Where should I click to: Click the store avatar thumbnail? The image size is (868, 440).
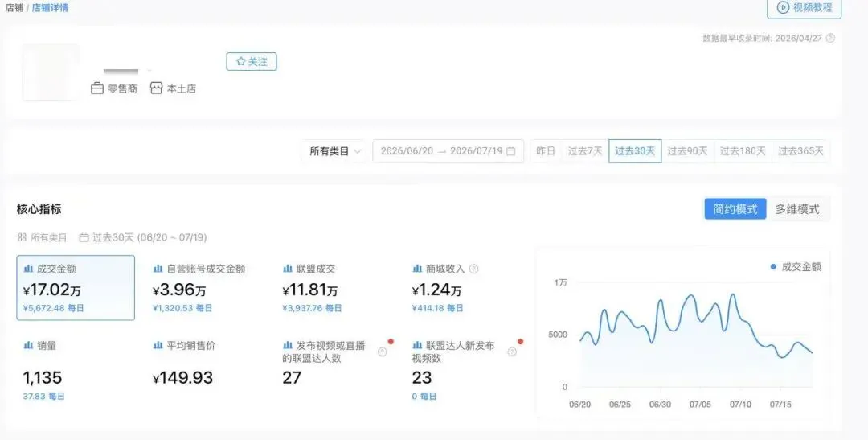pyautogui.click(x=51, y=72)
